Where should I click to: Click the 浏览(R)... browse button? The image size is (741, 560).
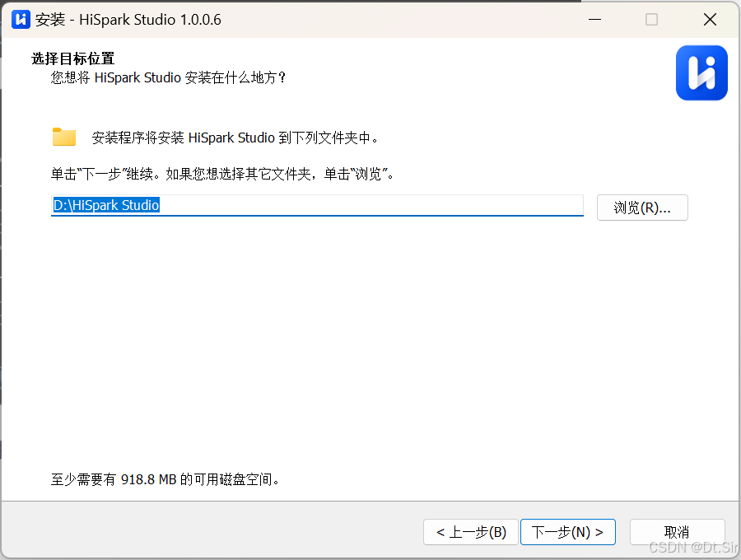[x=642, y=208]
